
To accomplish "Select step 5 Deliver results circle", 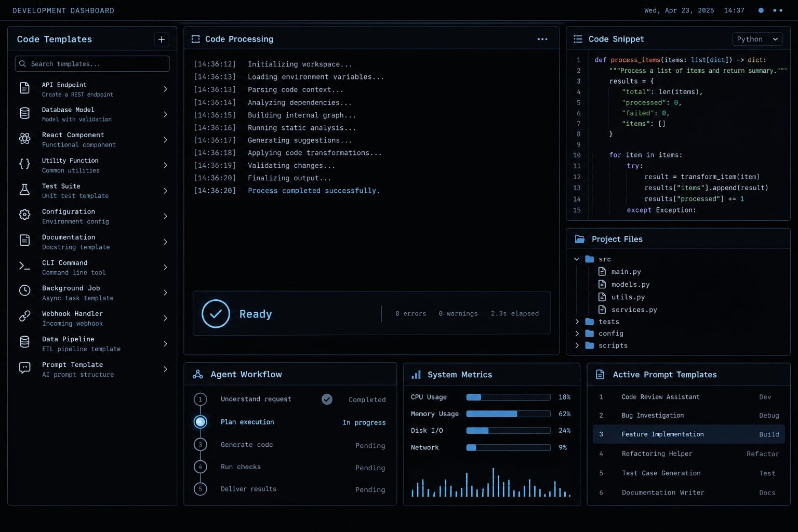I will coord(200,489).
